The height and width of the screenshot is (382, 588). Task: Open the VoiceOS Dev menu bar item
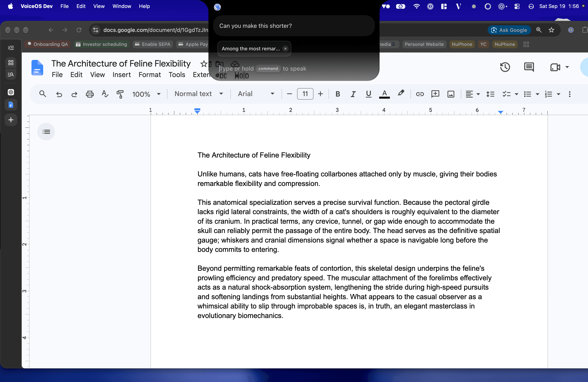click(x=37, y=6)
